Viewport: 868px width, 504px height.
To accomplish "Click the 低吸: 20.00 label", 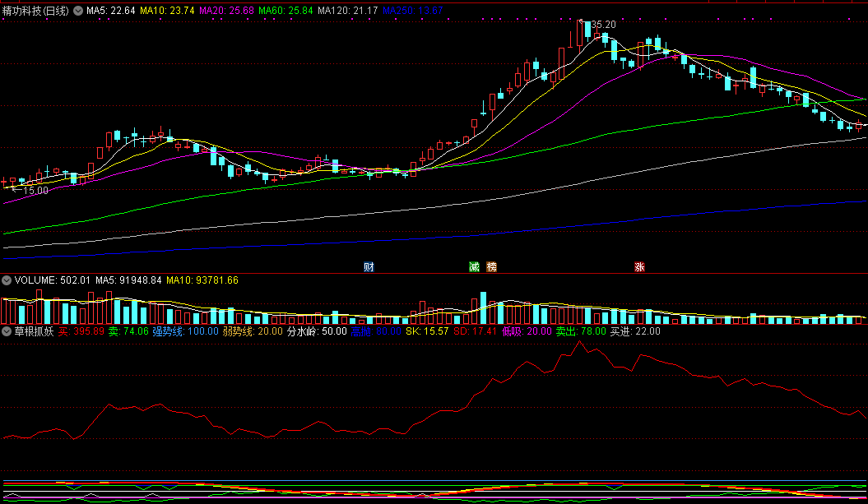I will click(x=527, y=331).
